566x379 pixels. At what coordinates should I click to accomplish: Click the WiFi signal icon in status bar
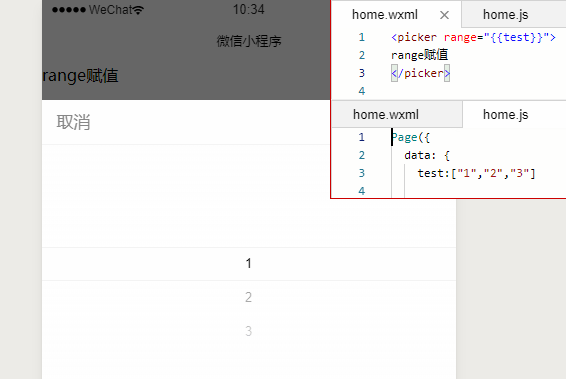[x=138, y=10]
